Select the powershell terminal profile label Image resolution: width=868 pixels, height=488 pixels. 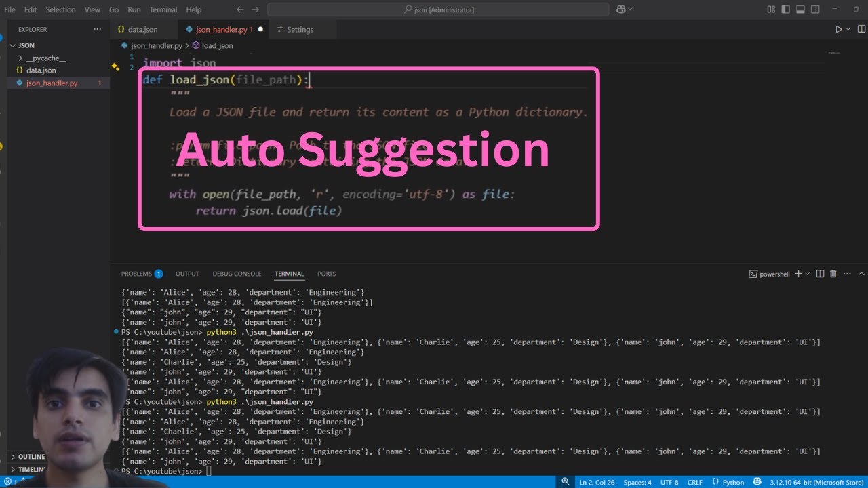770,274
